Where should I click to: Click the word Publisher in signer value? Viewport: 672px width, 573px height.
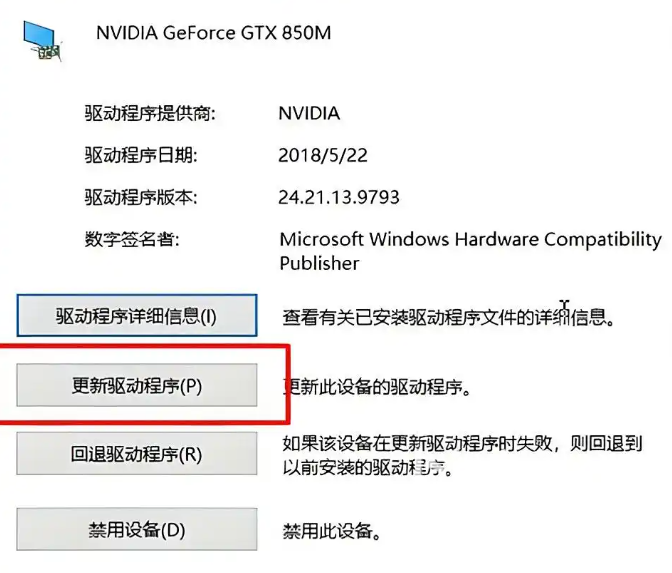[319, 263]
